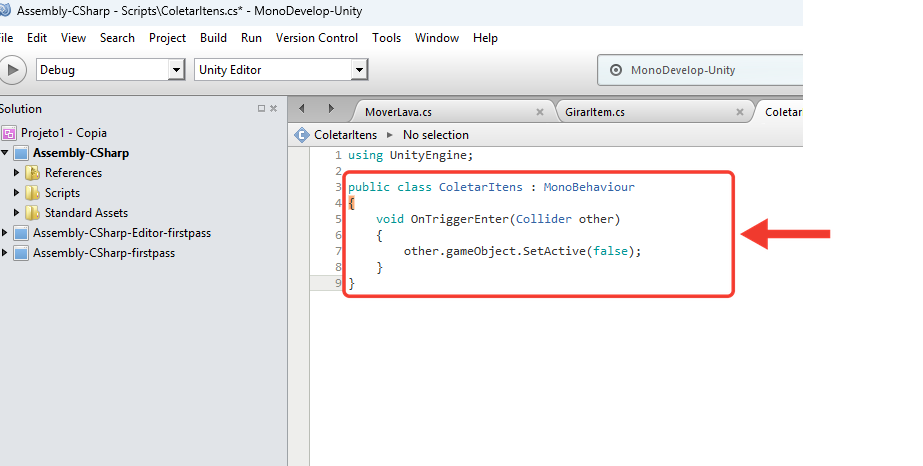
Task: Click the Projeto1 solution icon
Action: pyautogui.click(x=9, y=134)
